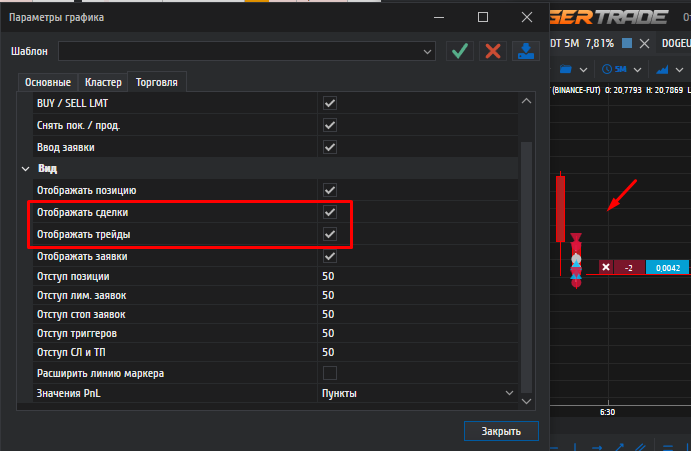This screenshot has height=451, width=691.
Task: Edit the Отступ СЛ и ТП value field
Action: click(418, 352)
